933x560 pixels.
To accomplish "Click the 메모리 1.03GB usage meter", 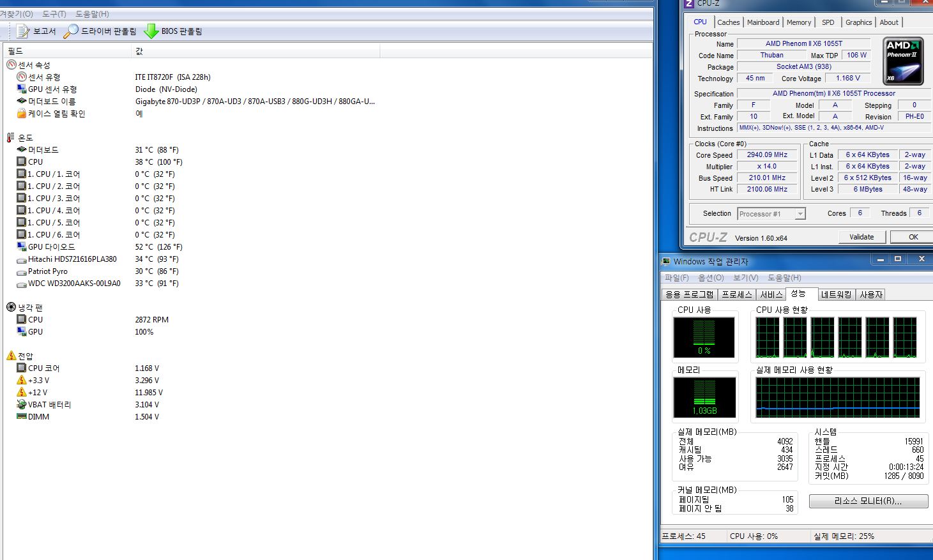I will click(704, 397).
